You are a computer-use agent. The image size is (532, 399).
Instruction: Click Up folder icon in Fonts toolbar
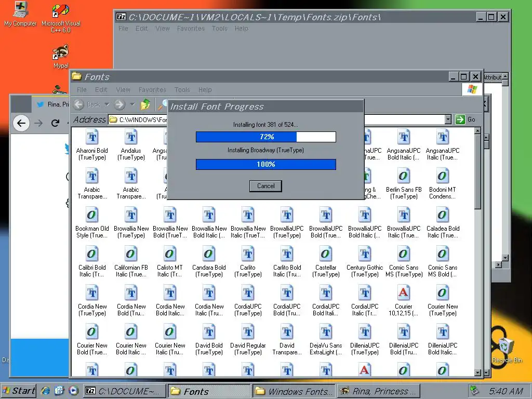(145, 104)
